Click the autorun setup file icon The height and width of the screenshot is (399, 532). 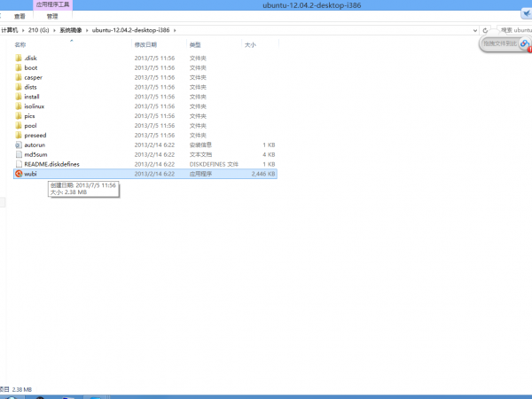[19, 145]
